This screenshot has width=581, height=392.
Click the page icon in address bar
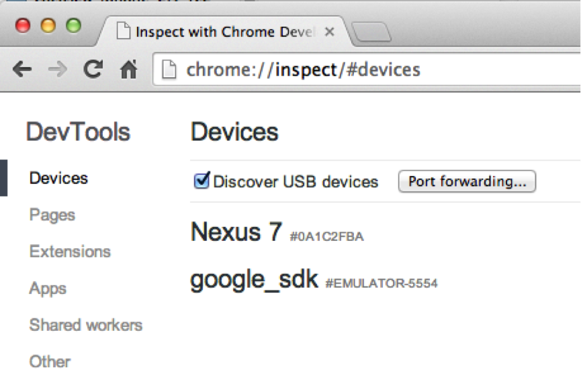[169, 69]
